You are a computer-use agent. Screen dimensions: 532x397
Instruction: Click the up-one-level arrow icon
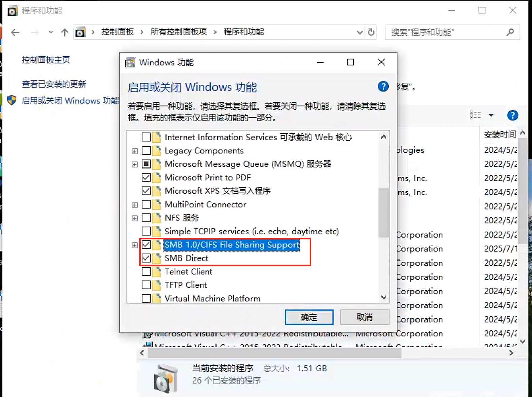click(65, 32)
